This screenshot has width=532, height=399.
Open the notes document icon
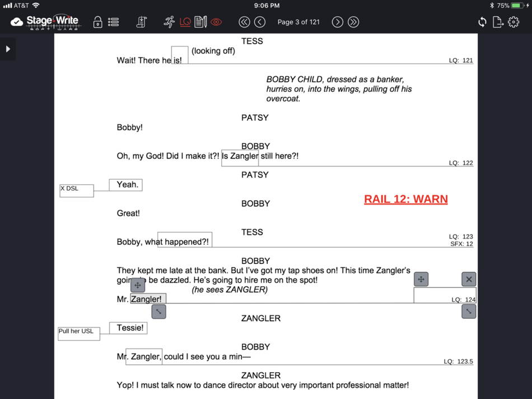[200, 22]
